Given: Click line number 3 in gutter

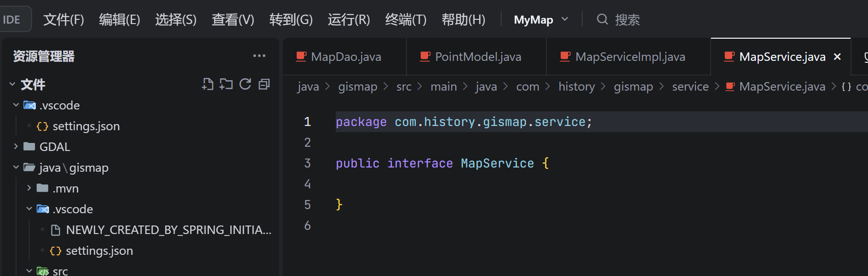Looking at the screenshot, I should [307, 163].
